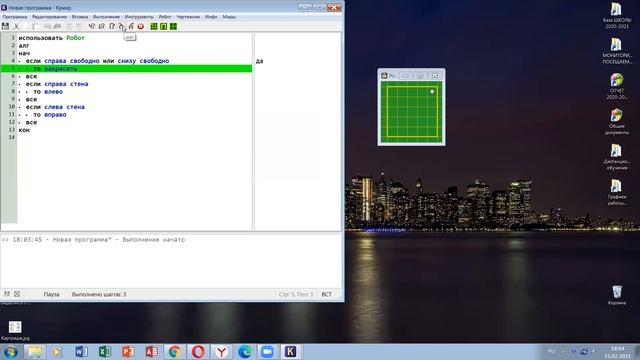This screenshot has height=360, width=640.
Task: Open the Инфо menu
Action: [211, 17]
